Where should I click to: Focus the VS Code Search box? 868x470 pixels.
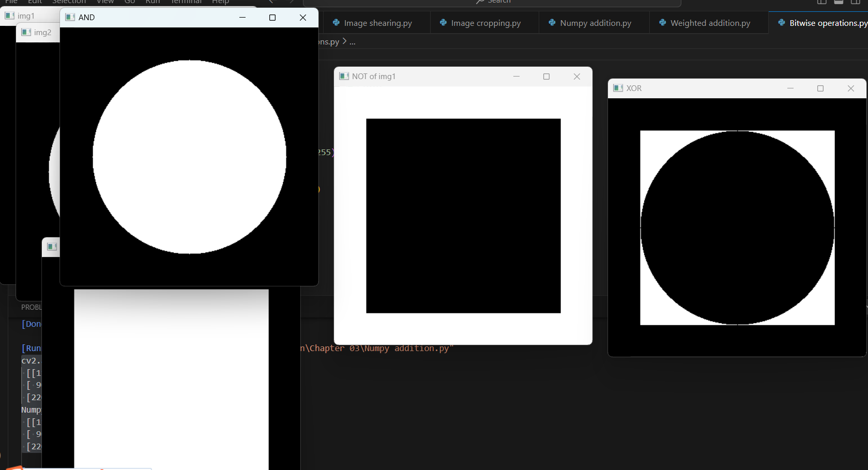click(492, 2)
